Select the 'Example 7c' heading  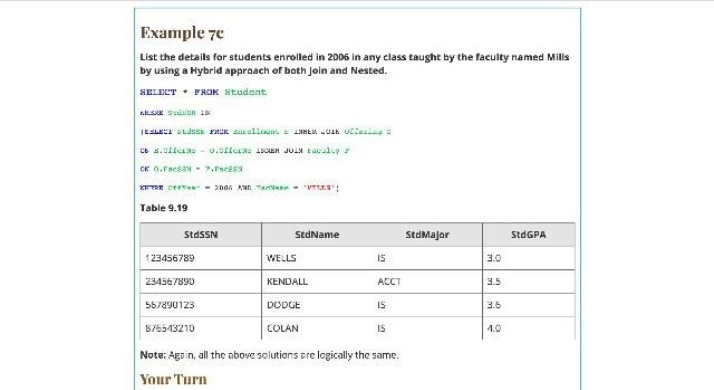tap(182, 33)
